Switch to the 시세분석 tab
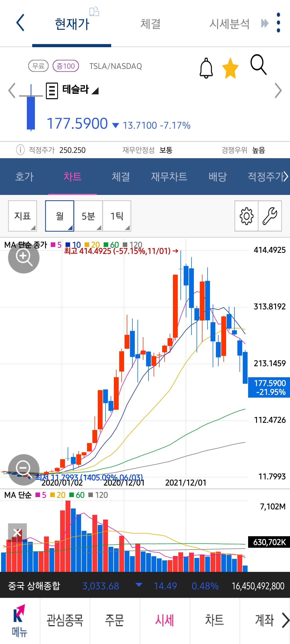The height and width of the screenshot is (644, 290). (x=230, y=24)
